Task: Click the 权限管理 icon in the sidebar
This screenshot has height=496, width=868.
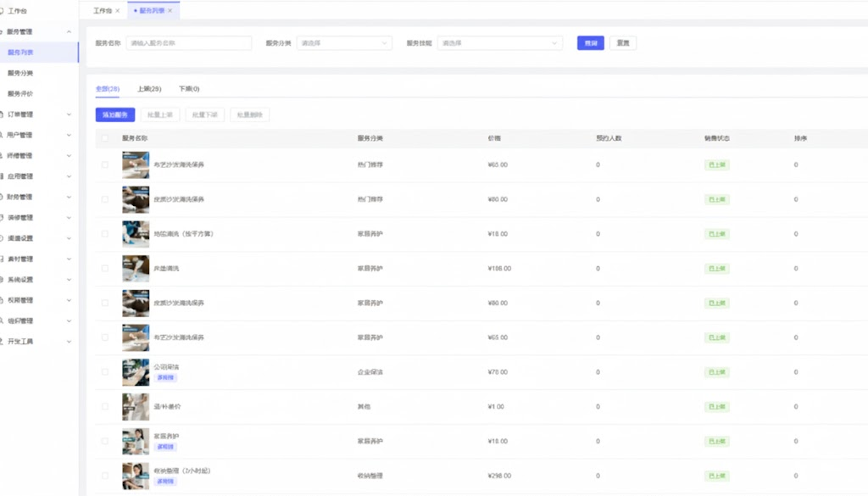Action: click(3, 300)
